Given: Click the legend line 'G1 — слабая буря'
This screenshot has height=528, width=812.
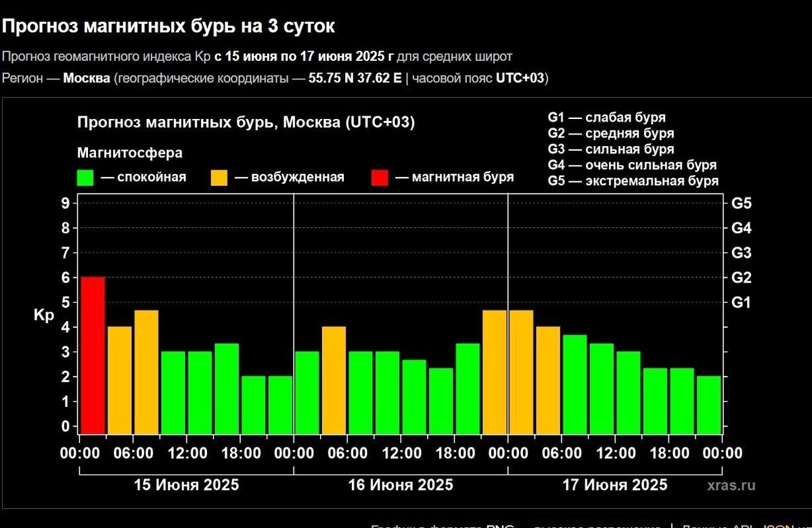Looking at the screenshot, I should 607,118.
